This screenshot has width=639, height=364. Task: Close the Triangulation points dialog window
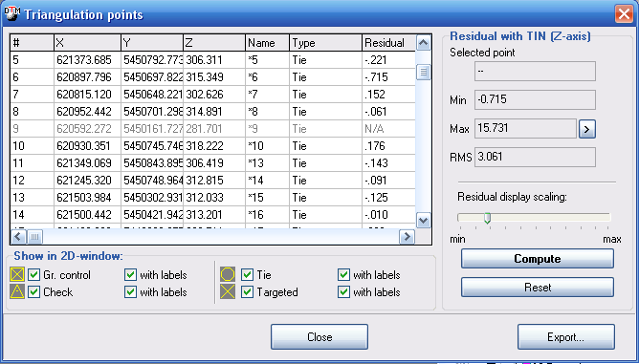(x=624, y=14)
